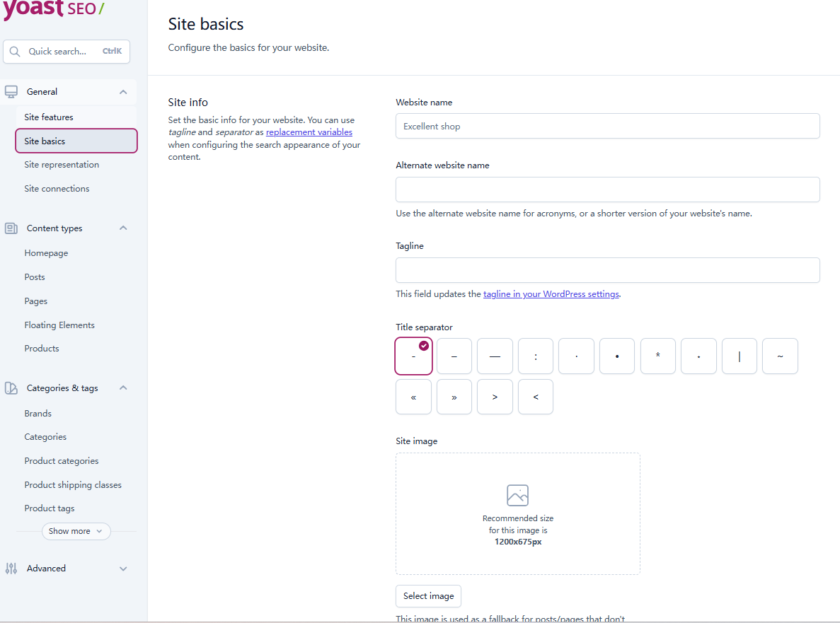This screenshot has width=840, height=623.
Task: Expand the list with Show more
Action: tap(76, 531)
